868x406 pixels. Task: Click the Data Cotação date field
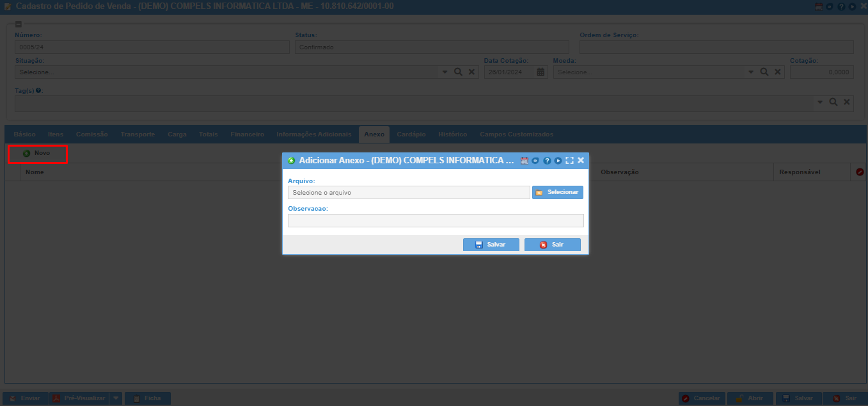point(509,72)
